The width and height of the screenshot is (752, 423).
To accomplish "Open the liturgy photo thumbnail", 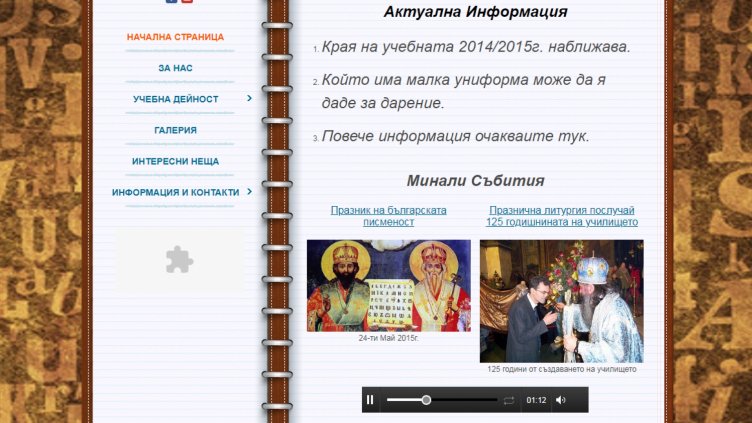I will [562, 301].
